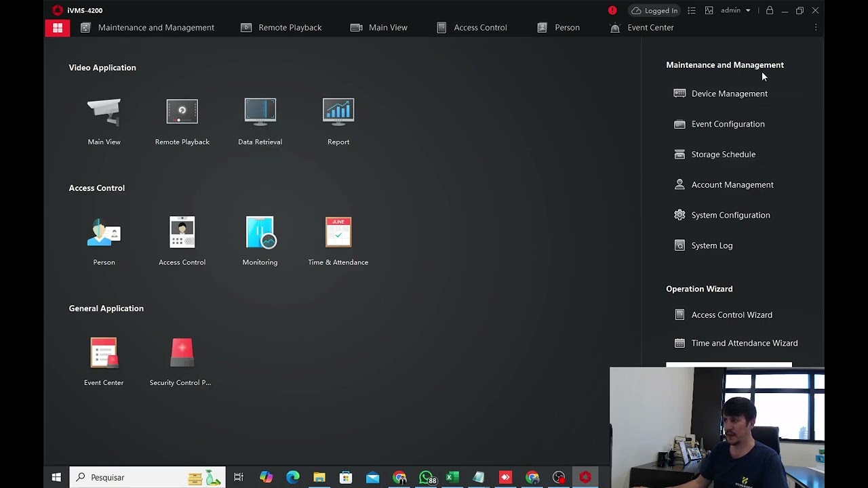Launch the Access Control module icon
Image resolution: width=868 pixels, height=488 pixels.
click(182, 232)
